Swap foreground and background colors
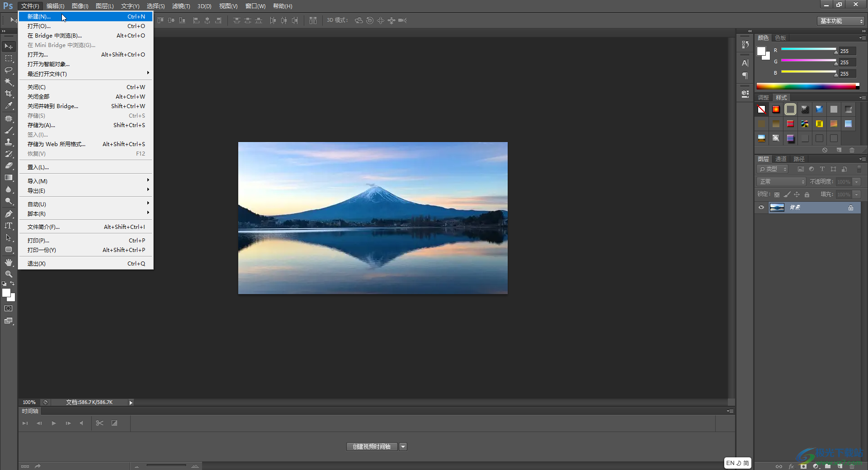 click(13, 284)
